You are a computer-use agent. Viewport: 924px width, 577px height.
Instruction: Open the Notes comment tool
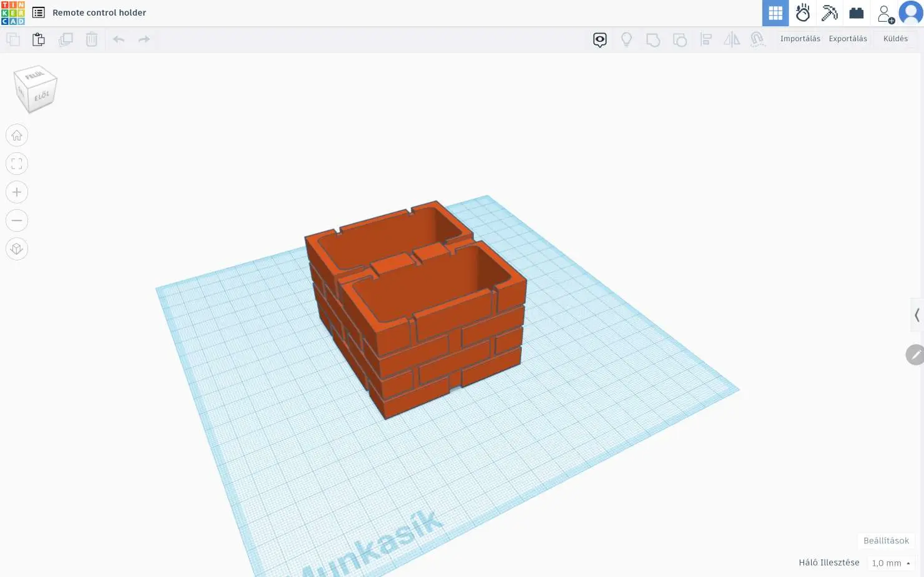599,39
